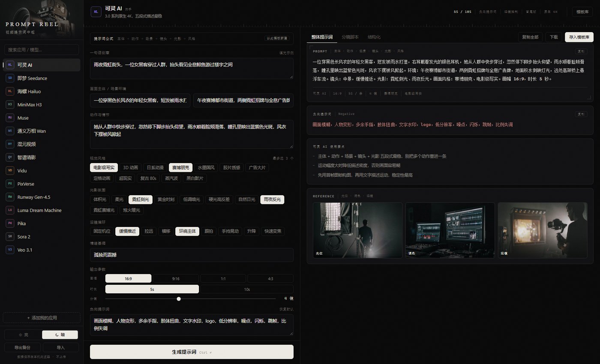This screenshot has width=600, height=364.
Task: Click the 下载 button
Action: [554, 37]
